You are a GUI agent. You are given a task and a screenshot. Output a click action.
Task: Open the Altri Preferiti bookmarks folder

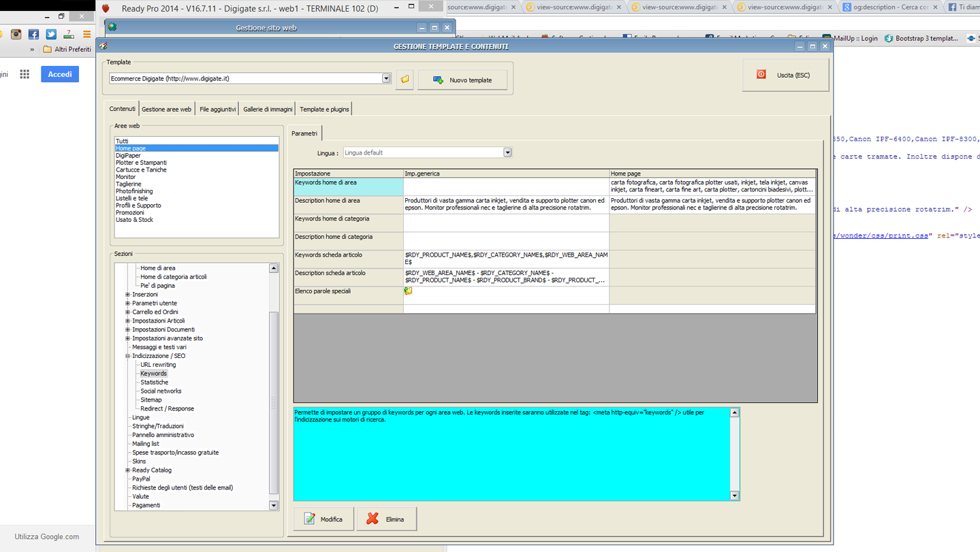click(67, 49)
